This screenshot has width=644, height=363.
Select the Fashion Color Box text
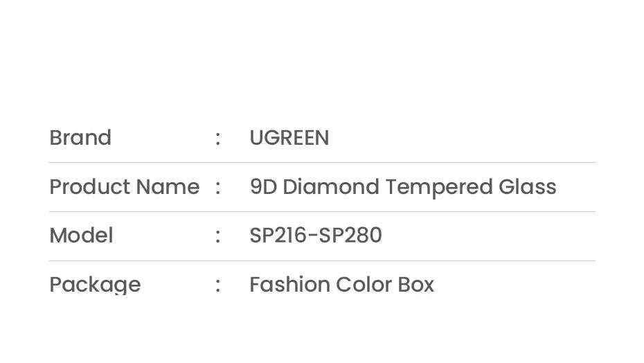(341, 284)
